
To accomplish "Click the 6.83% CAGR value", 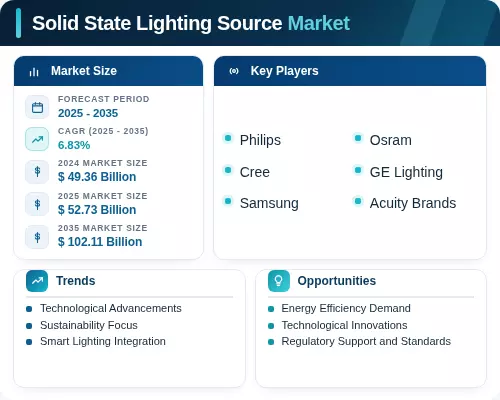I will [x=74, y=145].
